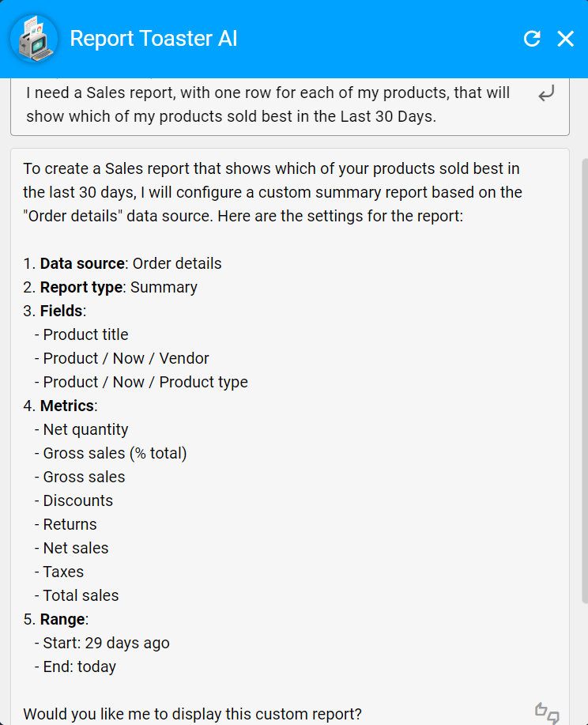Submit the prompt with the enter arrow icon

[x=546, y=95]
